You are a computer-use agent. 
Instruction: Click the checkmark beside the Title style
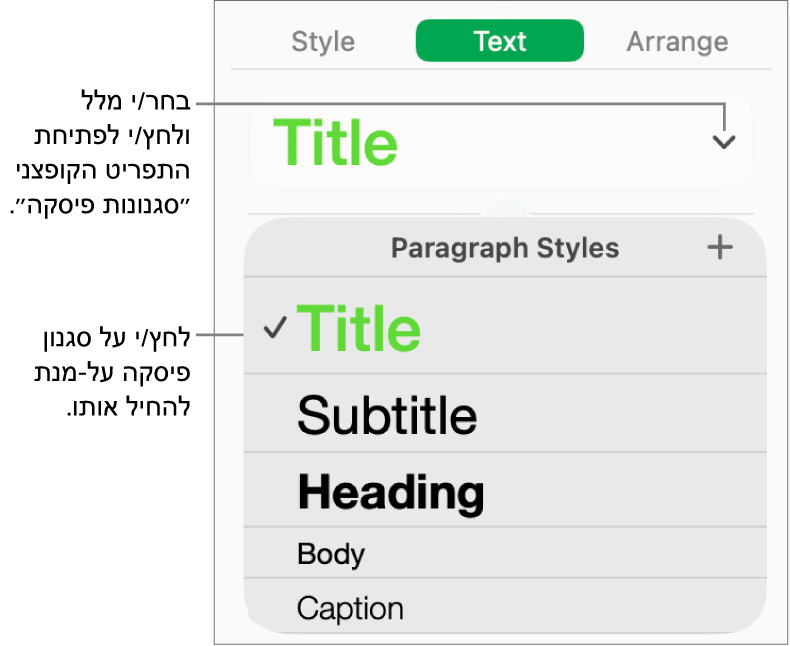tap(275, 327)
